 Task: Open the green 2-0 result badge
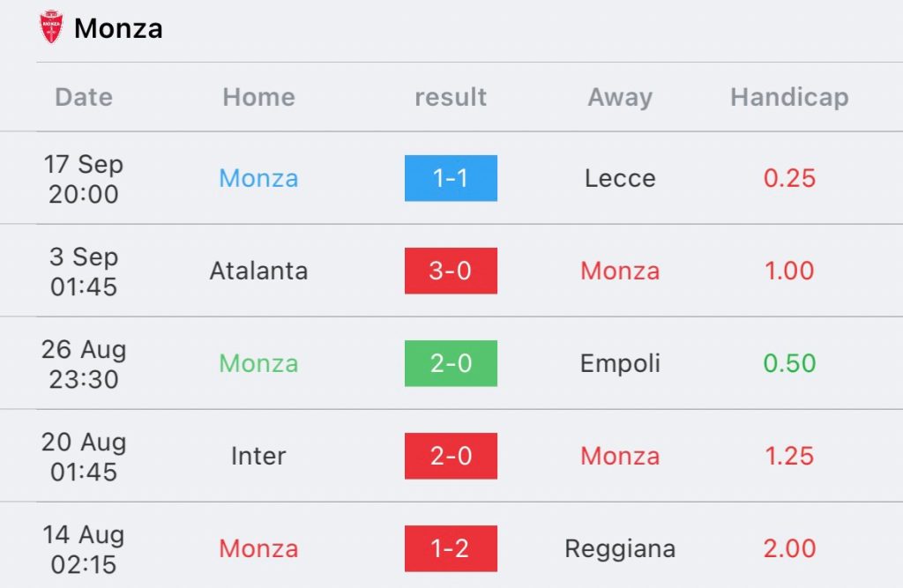click(451, 363)
